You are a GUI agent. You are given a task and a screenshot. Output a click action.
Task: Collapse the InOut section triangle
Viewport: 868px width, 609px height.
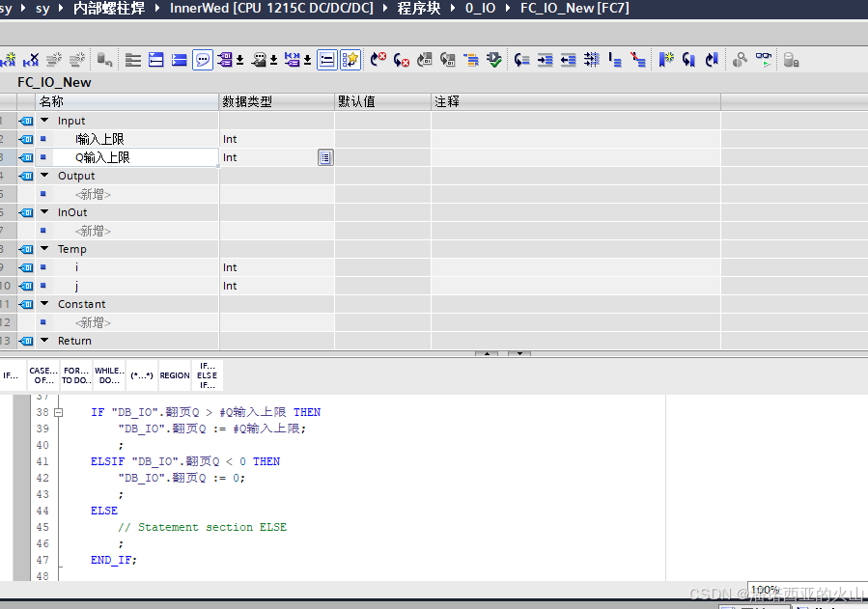click(44, 212)
